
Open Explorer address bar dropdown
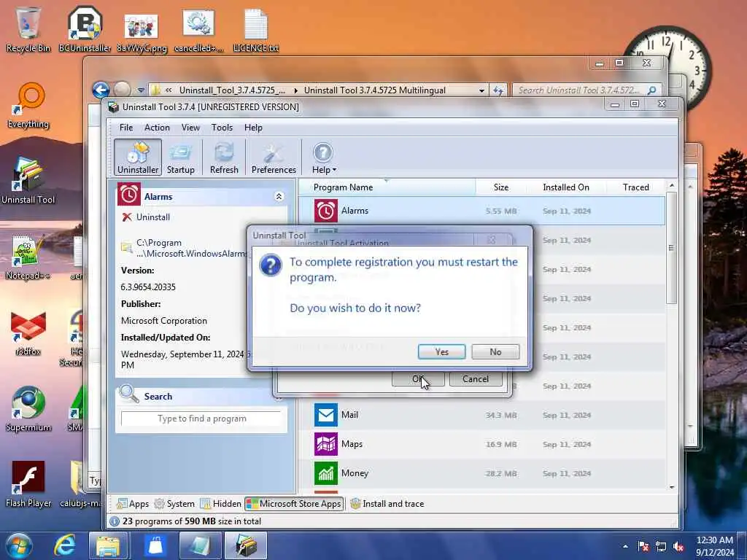pos(481,90)
